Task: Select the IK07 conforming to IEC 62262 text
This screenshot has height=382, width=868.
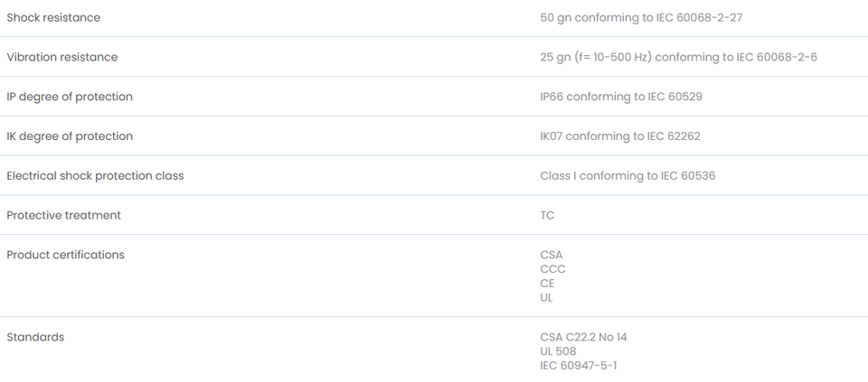Action: (620, 136)
